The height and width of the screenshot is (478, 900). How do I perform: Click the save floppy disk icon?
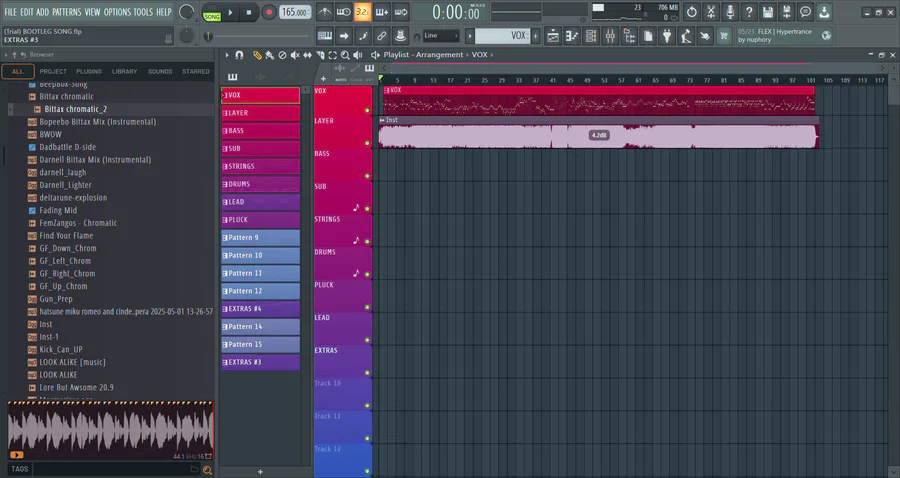click(x=767, y=11)
